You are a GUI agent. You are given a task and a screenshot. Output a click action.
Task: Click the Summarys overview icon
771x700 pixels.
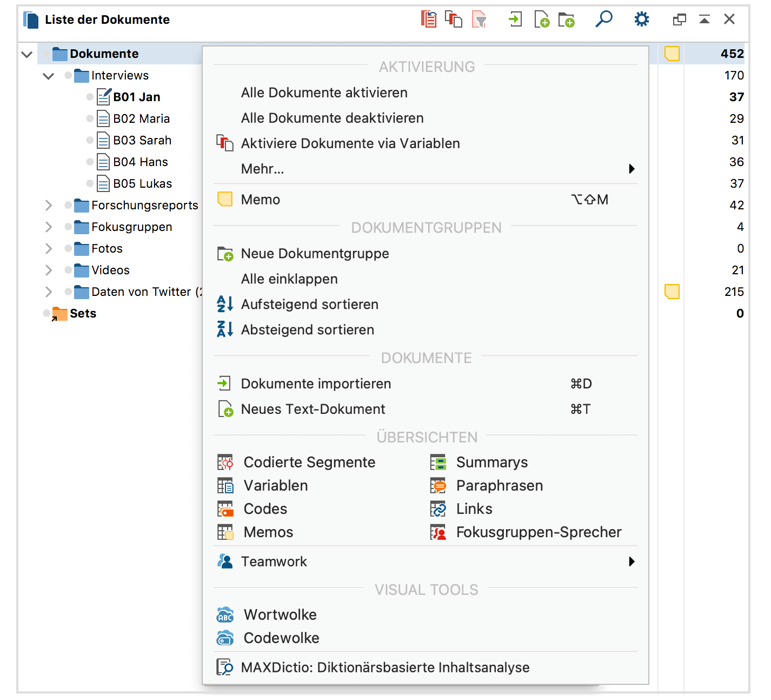438,463
